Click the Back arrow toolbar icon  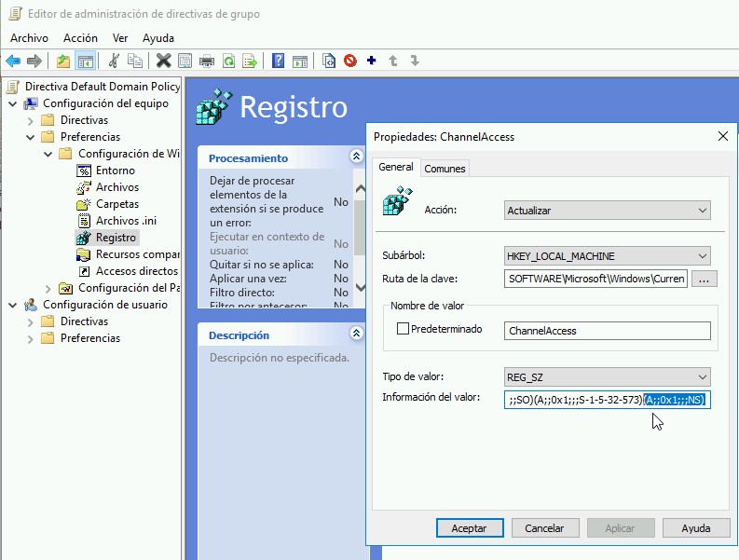(x=13, y=61)
